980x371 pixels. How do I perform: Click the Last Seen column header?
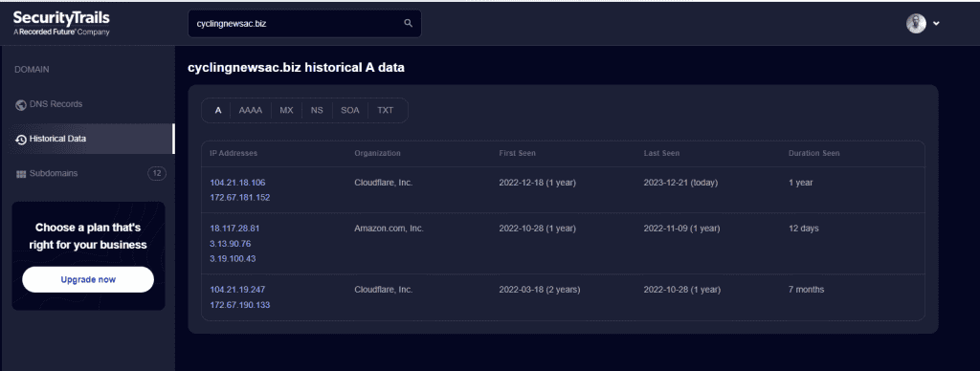(661, 153)
